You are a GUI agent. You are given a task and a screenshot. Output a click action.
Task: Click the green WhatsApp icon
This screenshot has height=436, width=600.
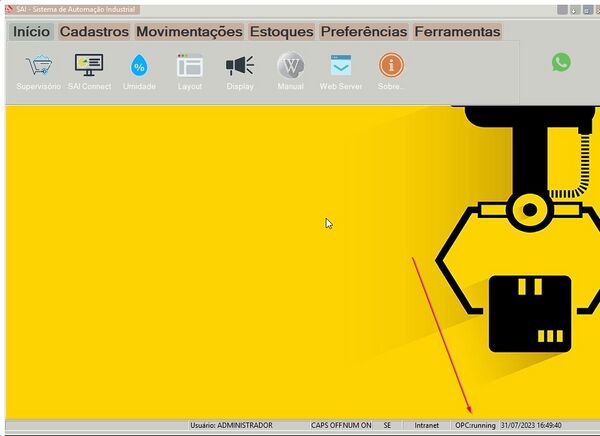pos(561,62)
